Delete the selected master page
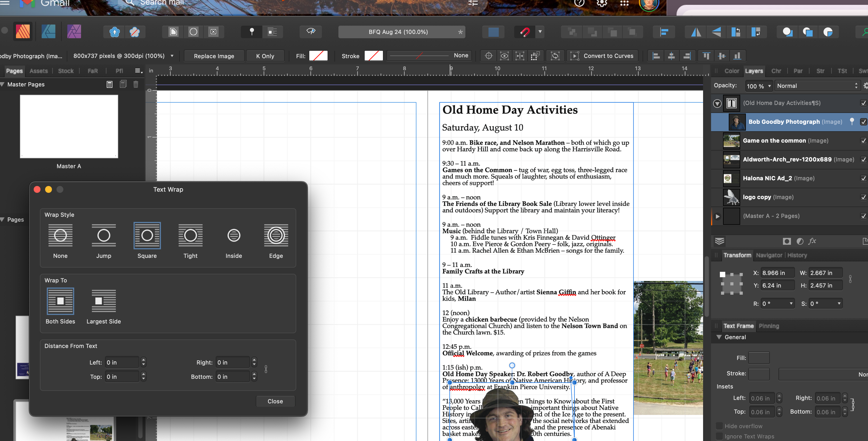 click(136, 84)
